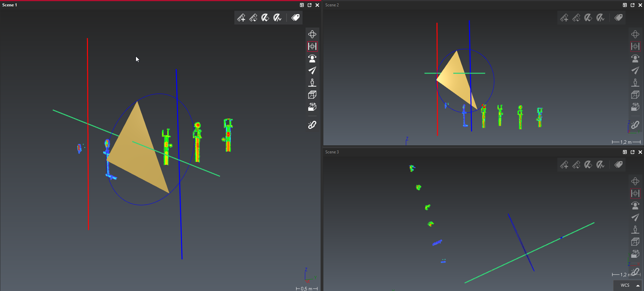Activate walk mode person icon in Scene 1
Screen dimensions: 644x291
[312, 83]
